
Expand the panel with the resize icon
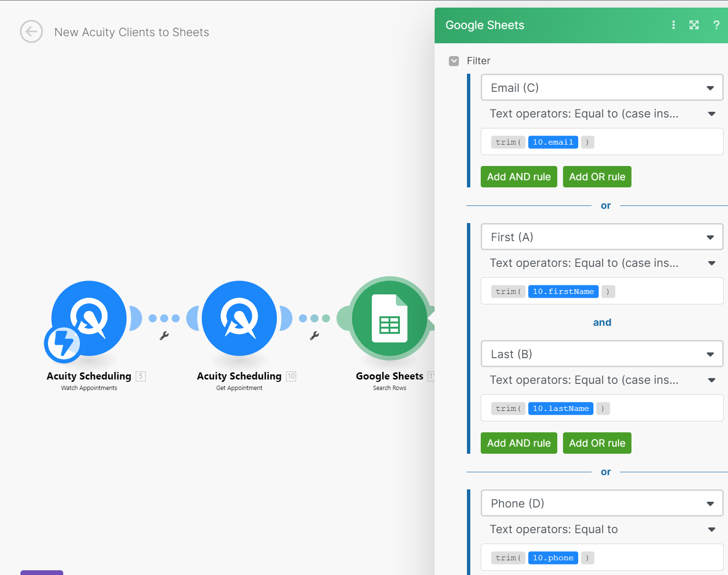(694, 25)
